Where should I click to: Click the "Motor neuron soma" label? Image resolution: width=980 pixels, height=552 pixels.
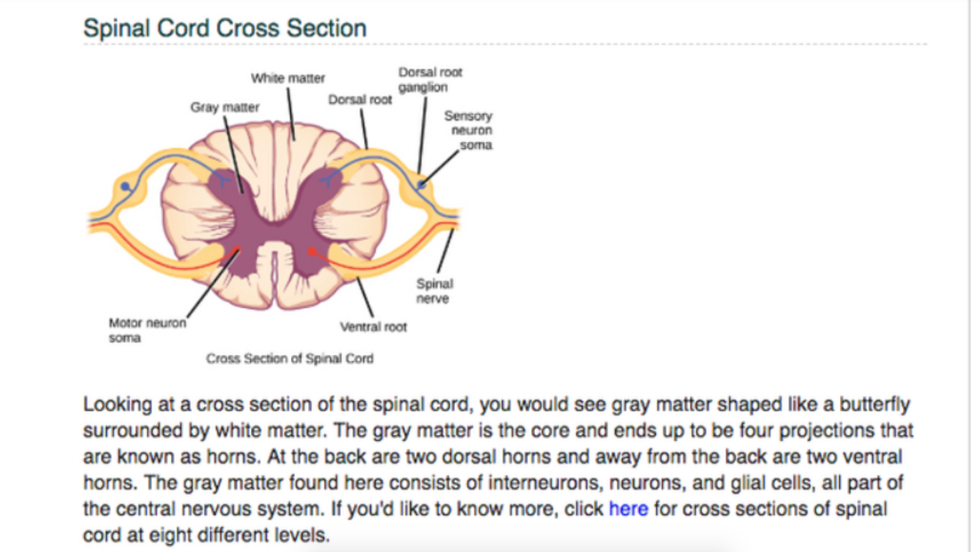pyautogui.click(x=147, y=330)
